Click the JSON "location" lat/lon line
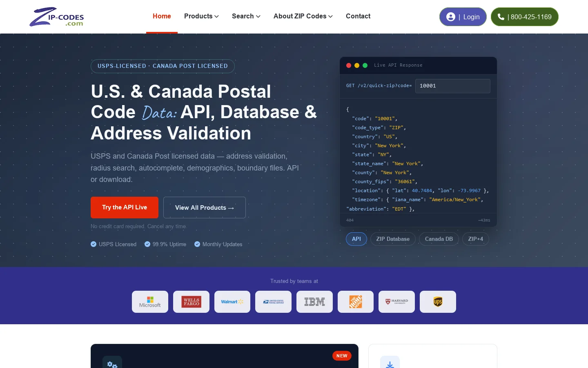Viewport: 588px width, 368px height. click(x=421, y=191)
